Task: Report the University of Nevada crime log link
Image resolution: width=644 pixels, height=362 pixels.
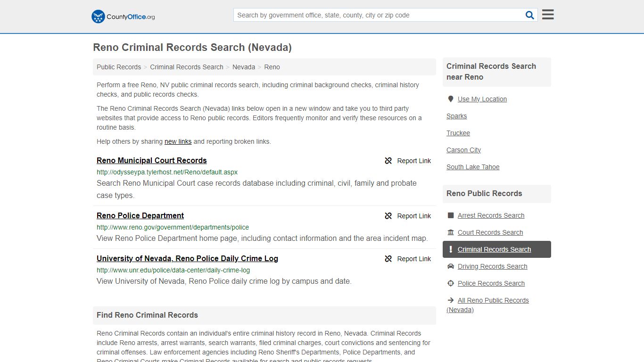Action: point(408,259)
